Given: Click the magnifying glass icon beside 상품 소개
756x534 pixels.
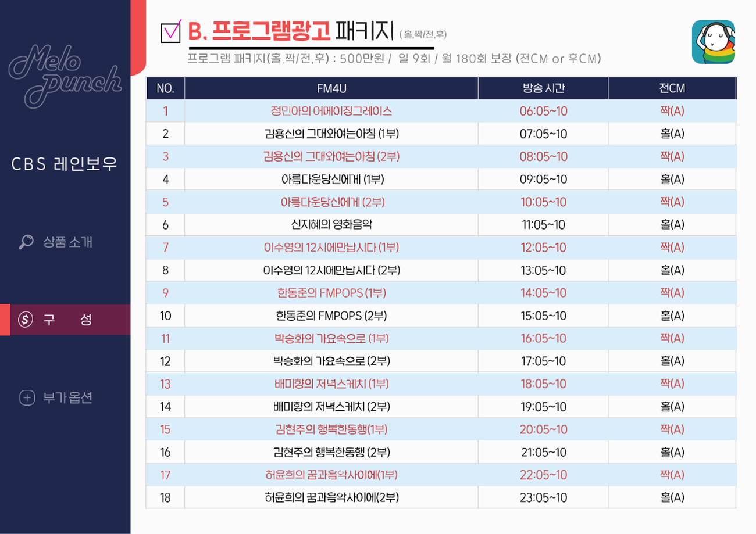Looking at the screenshot, I should 26,242.
